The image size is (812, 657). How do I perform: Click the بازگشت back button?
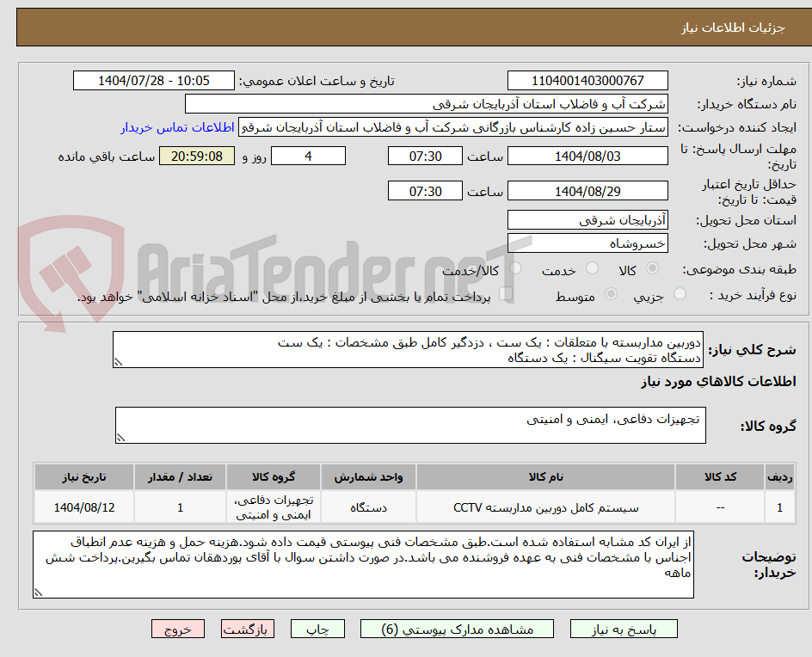[247, 629]
